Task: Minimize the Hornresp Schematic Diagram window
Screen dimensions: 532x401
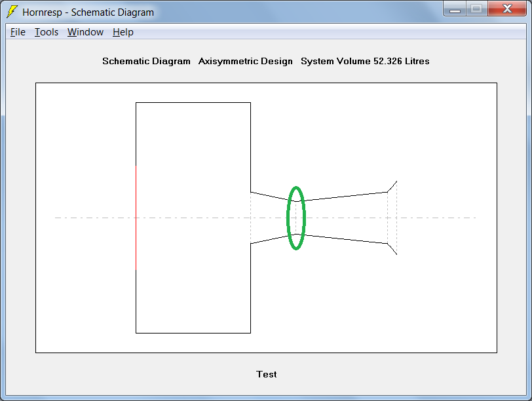Action: (x=455, y=9)
